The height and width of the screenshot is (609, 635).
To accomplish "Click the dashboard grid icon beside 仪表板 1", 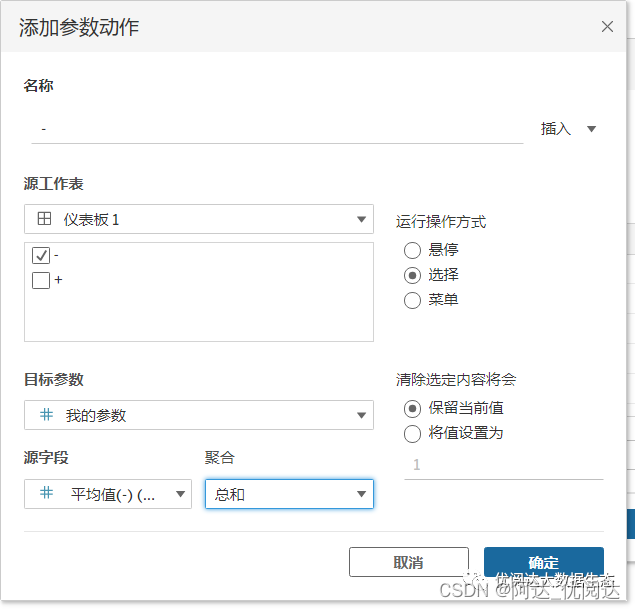I will [x=44, y=219].
